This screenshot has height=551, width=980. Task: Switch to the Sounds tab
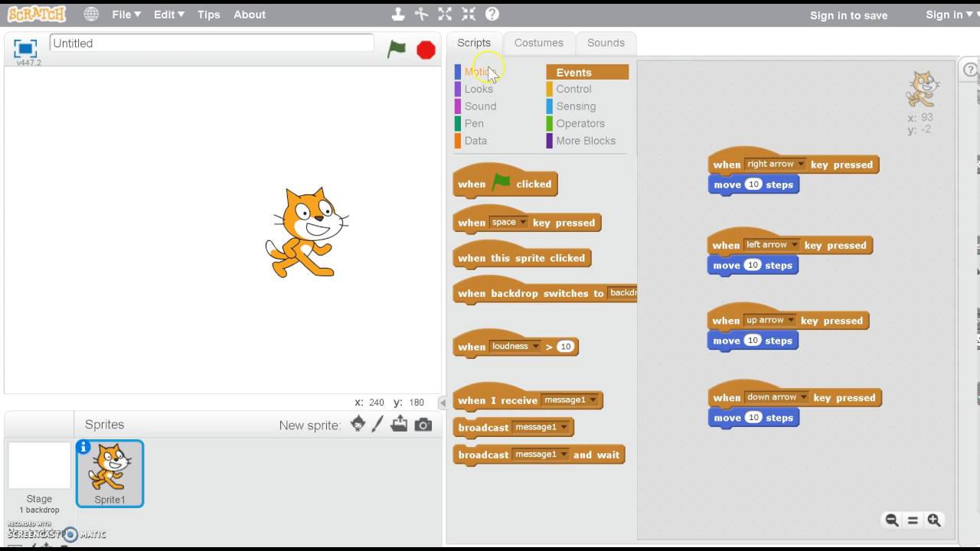(x=606, y=43)
